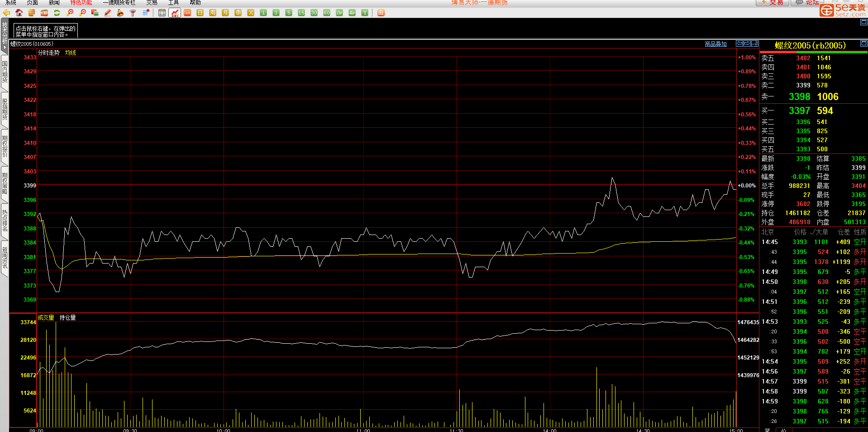Viewport: 868px width, 432px height.
Task: Click the 持仓量 label in volume pane
Action: (x=67, y=318)
